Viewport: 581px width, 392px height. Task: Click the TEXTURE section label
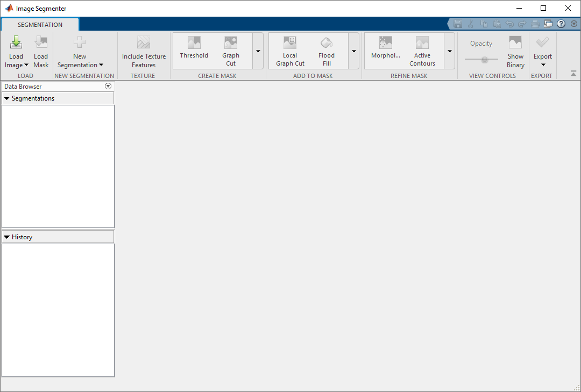143,76
